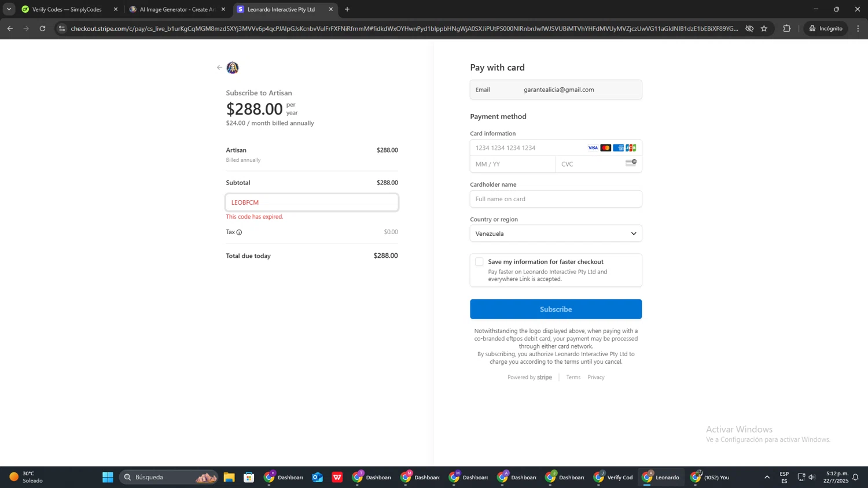Click the Visa card brand icon

point(593,148)
